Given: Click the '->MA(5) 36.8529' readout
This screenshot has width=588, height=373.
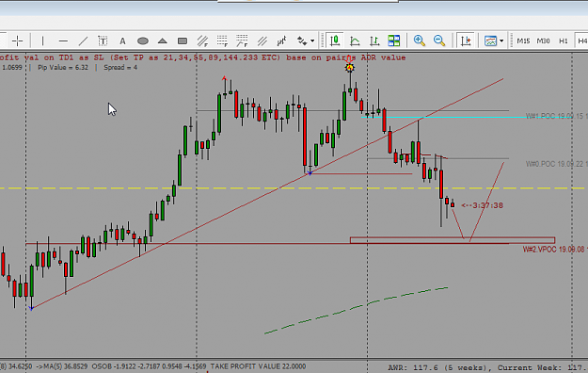Looking at the screenshot, I should coord(61,366).
